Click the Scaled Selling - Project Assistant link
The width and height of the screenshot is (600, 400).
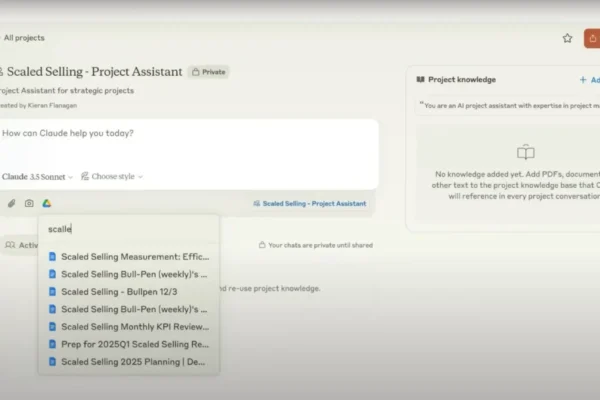pos(310,204)
